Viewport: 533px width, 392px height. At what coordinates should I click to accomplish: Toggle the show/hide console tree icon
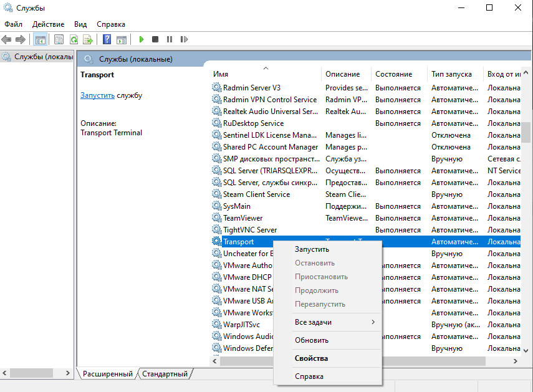pyautogui.click(x=40, y=39)
